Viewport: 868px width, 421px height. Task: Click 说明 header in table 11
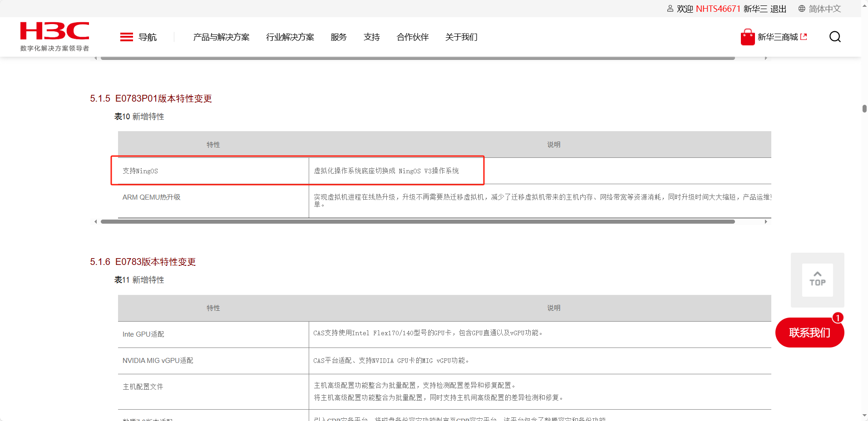click(x=554, y=308)
